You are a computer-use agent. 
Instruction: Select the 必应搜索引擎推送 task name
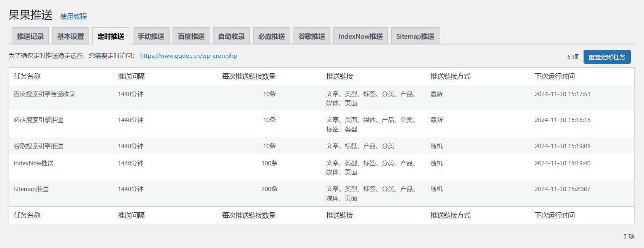[x=38, y=120]
